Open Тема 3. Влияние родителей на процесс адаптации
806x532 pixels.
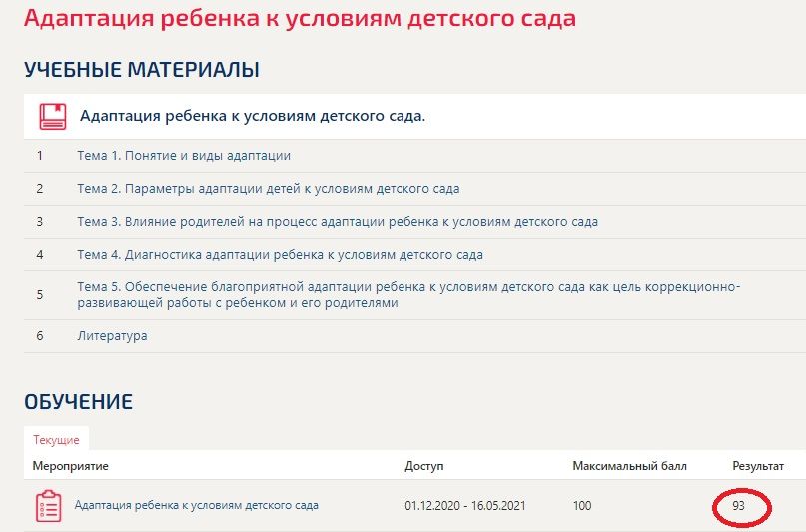338,222
